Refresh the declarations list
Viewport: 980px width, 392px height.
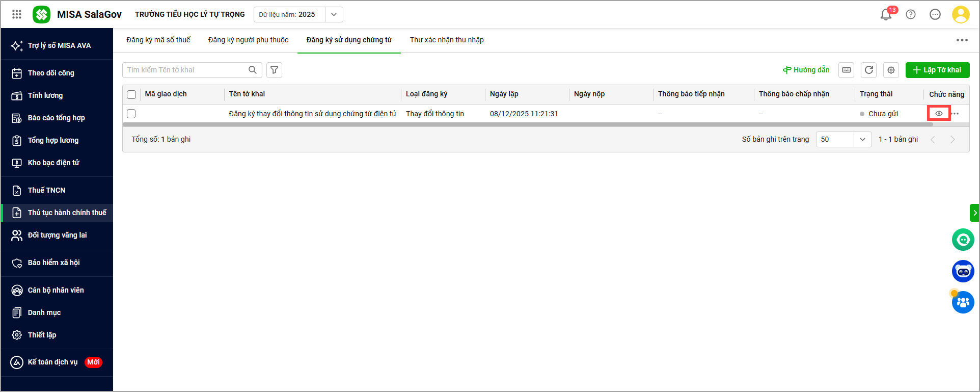coord(869,70)
